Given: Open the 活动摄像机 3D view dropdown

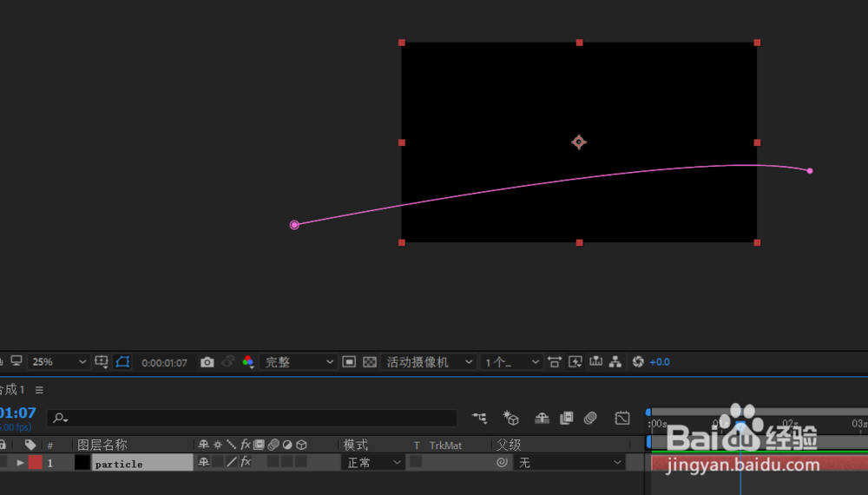Looking at the screenshot, I should click(x=429, y=362).
